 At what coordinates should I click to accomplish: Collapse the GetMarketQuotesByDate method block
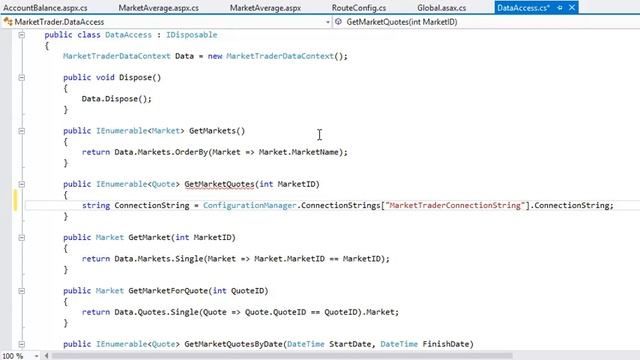(x=22, y=344)
